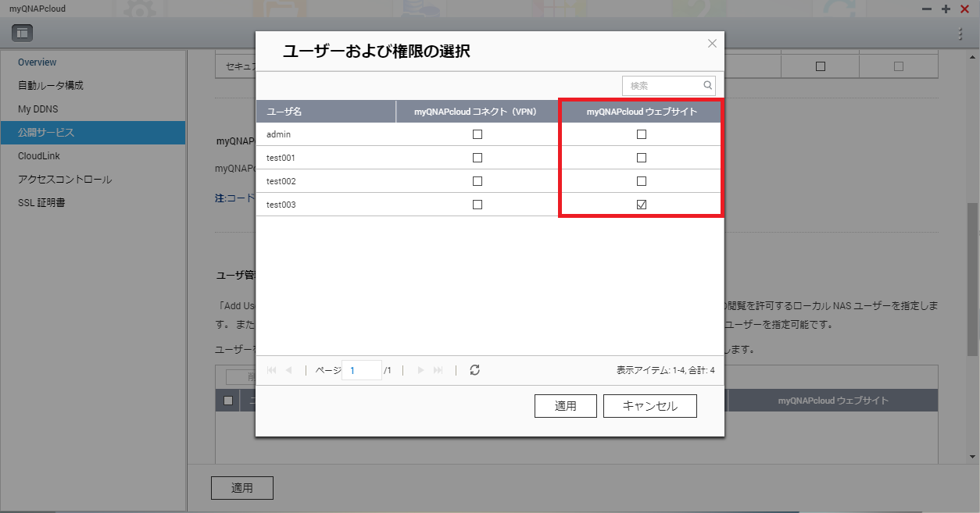Maximize the myQNAPcloud window
Screen dimensions: 980x513
coord(946,9)
